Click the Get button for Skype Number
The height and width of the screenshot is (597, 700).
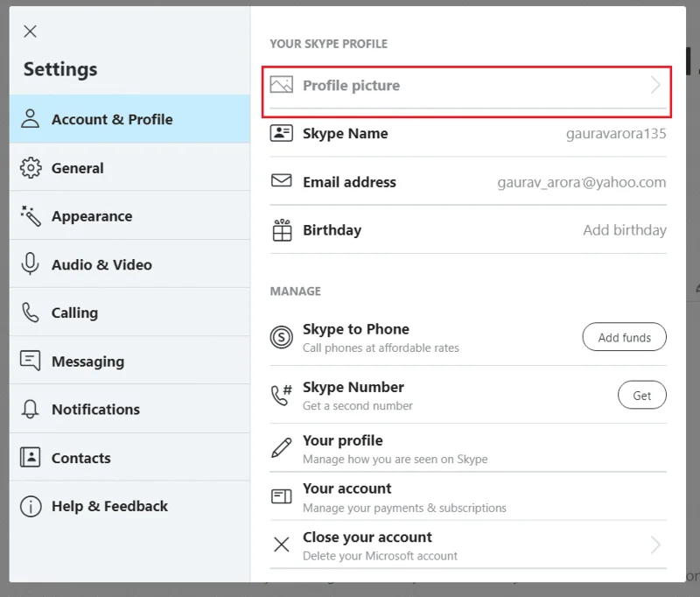pos(642,395)
